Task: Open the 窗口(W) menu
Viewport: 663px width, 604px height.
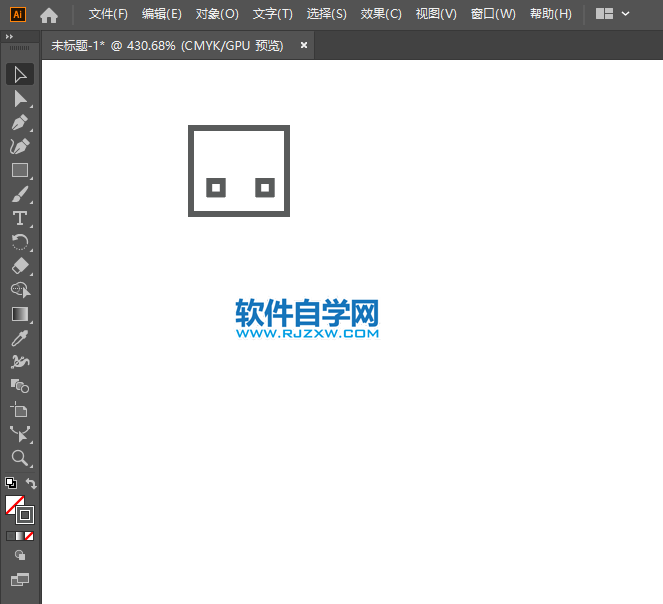Action: tap(493, 14)
